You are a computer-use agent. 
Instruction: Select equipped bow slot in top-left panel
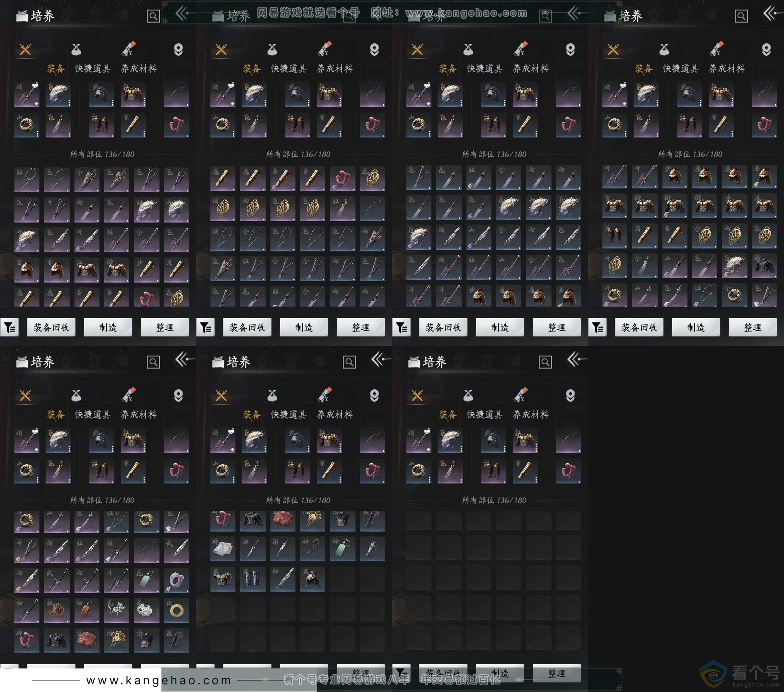coord(176,94)
